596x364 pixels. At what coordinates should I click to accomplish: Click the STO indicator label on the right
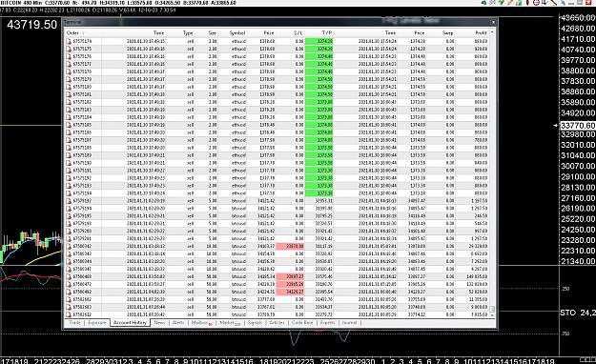coord(578,313)
